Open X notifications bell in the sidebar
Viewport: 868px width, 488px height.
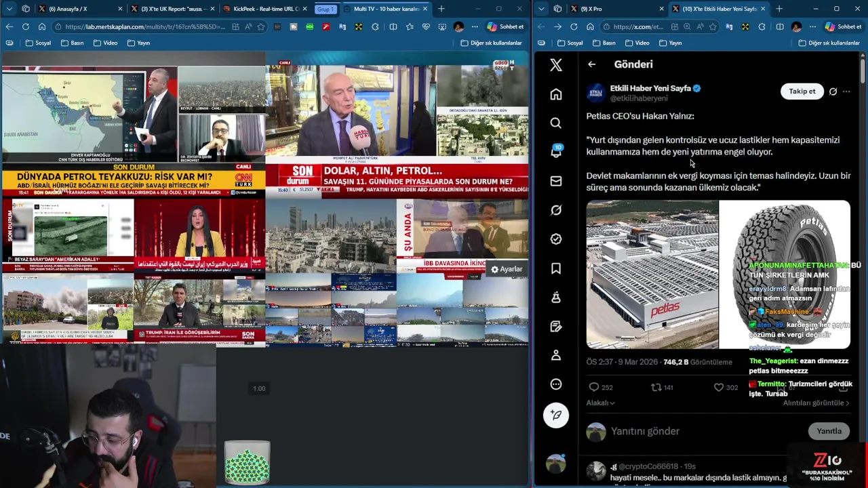pyautogui.click(x=556, y=152)
